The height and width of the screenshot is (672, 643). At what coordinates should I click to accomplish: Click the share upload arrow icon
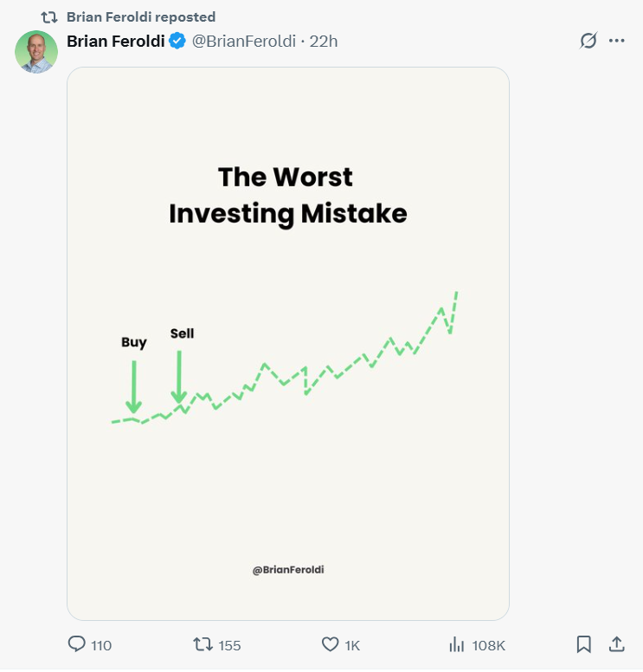617,646
